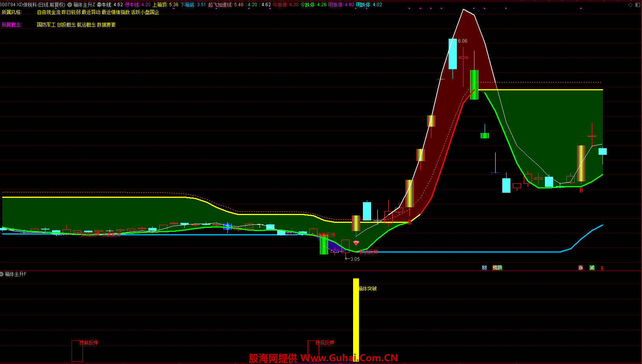This screenshot has height=364, width=642.
Task: Click the brown 榜 event marker
Action: click(495, 268)
